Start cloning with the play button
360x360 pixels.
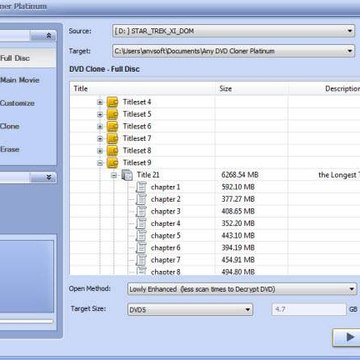click(x=346, y=337)
